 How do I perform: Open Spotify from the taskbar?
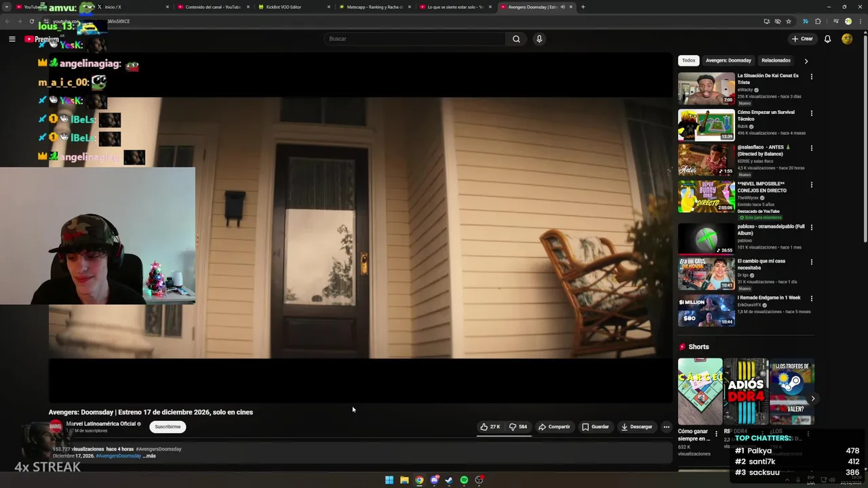tap(464, 480)
